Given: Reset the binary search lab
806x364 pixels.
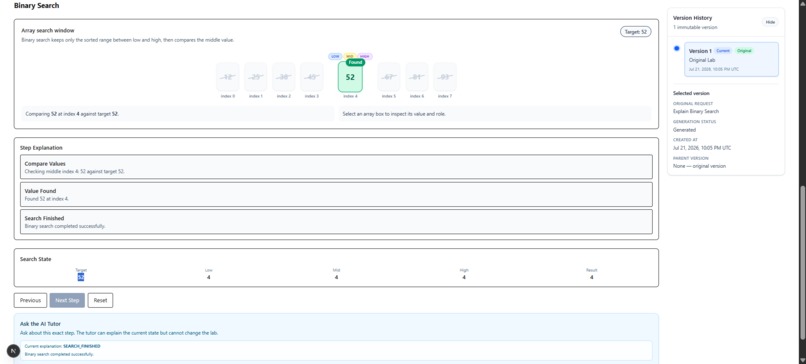Looking at the screenshot, I should coord(100,300).
